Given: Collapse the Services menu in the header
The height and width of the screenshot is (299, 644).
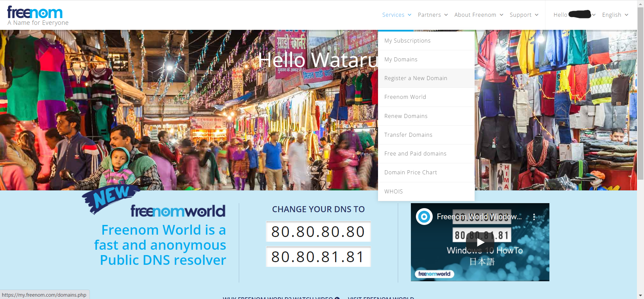Looking at the screenshot, I should coord(397,15).
